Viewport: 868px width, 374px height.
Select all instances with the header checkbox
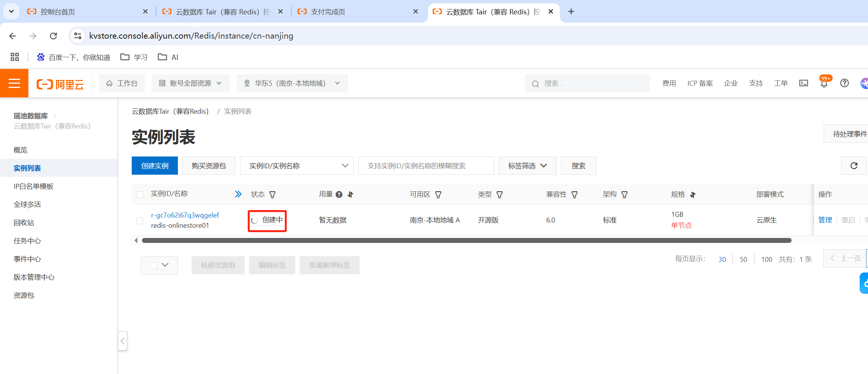(x=140, y=195)
